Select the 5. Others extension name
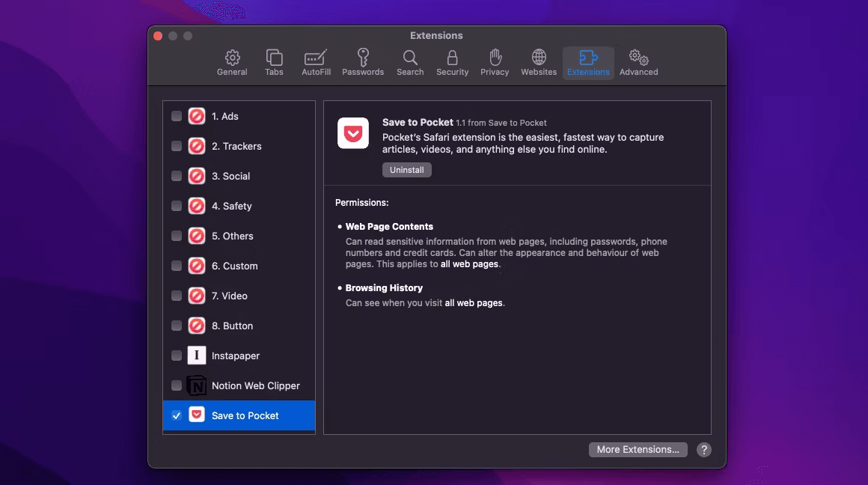 coord(233,236)
